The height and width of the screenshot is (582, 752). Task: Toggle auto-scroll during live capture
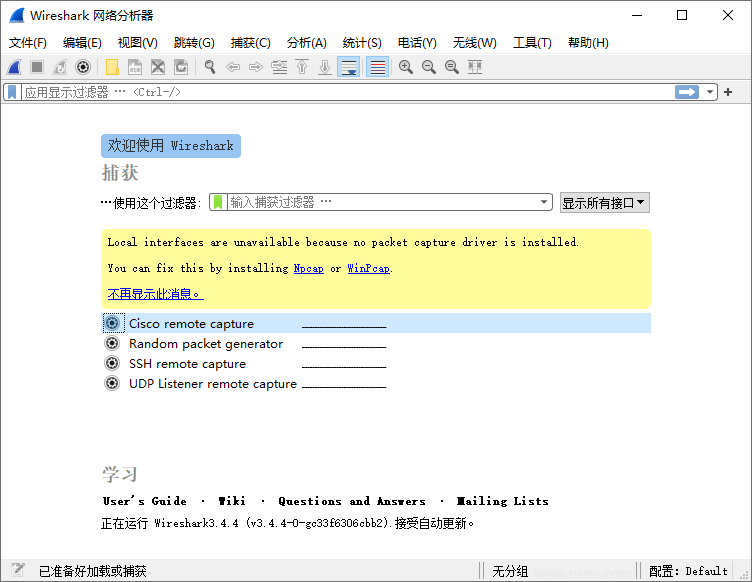coord(349,67)
